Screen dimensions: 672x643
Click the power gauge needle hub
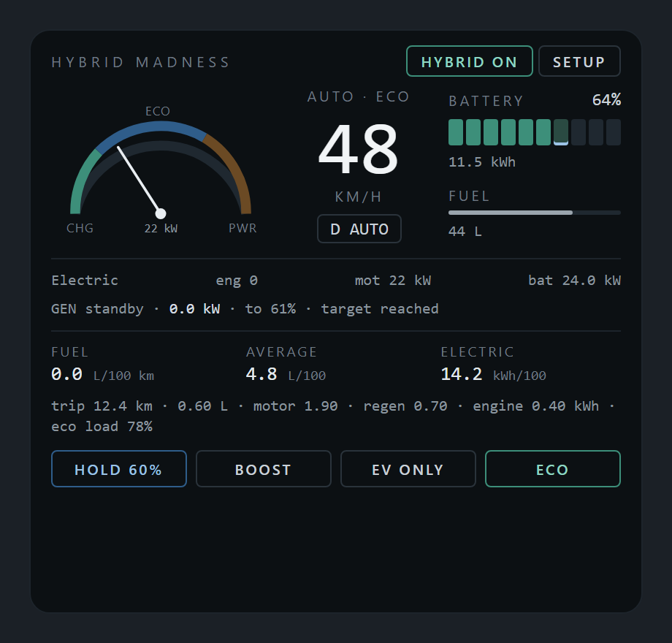tap(160, 213)
